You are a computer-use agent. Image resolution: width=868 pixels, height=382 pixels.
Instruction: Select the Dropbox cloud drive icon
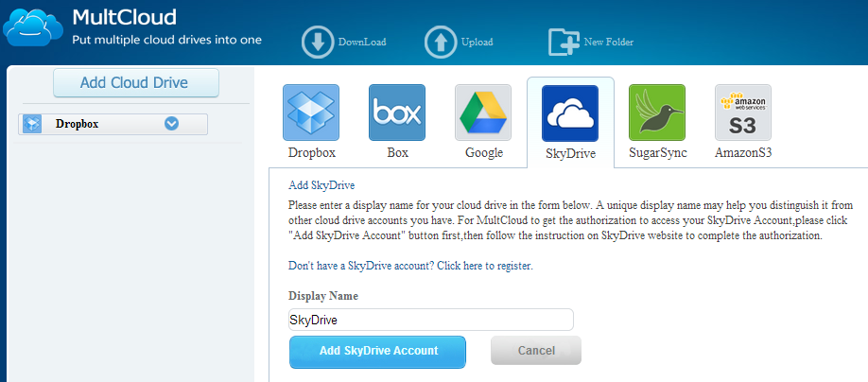click(311, 113)
